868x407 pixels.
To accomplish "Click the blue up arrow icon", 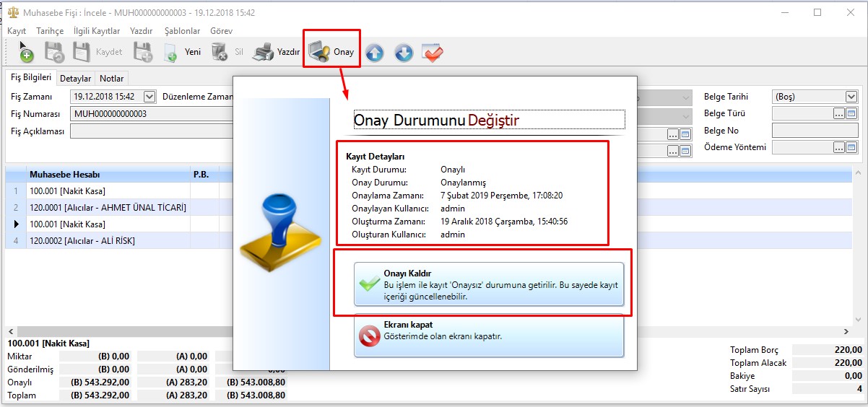I will [x=374, y=53].
